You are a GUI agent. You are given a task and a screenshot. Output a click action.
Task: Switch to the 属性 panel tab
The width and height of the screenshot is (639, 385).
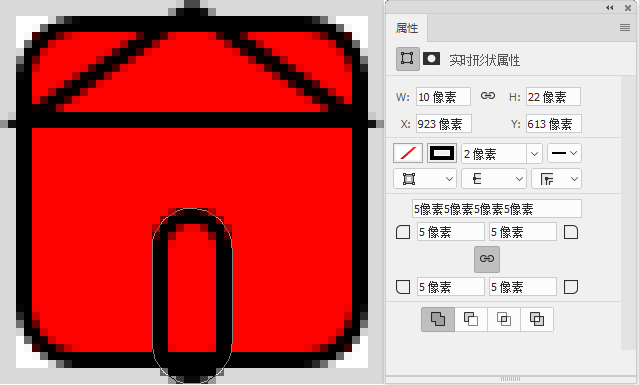[x=407, y=28]
